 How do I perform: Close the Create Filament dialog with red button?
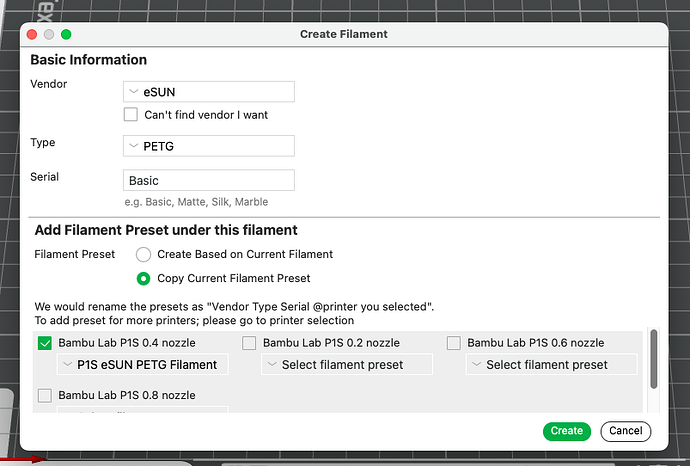[32, 34]
